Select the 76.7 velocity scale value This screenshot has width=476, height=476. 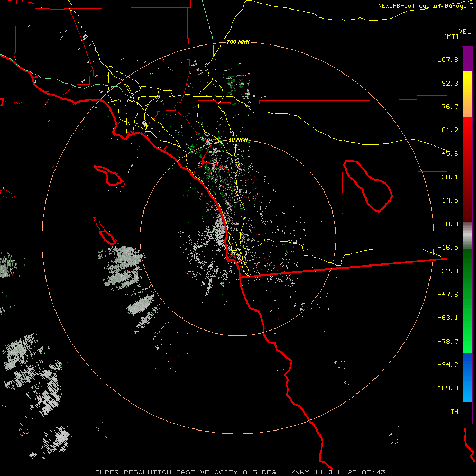pyautogui.click(x=450, y=106)
